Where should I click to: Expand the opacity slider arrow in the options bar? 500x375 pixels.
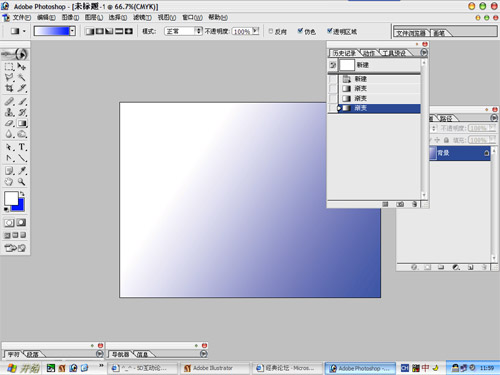coord(255,31)
